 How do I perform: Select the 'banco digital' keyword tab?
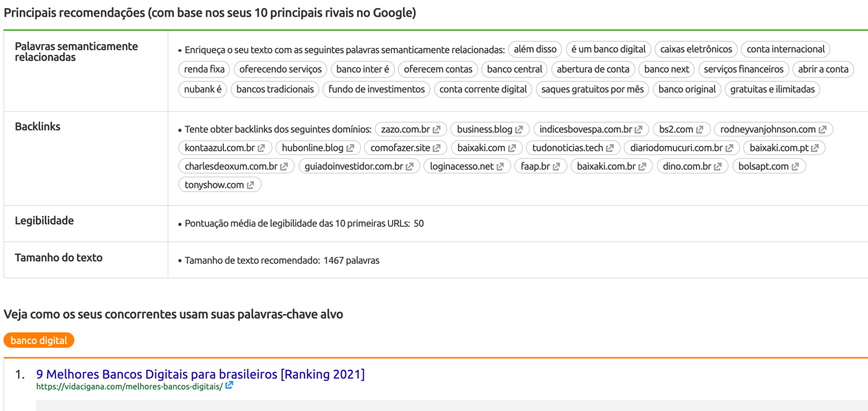tap(39, 340)
